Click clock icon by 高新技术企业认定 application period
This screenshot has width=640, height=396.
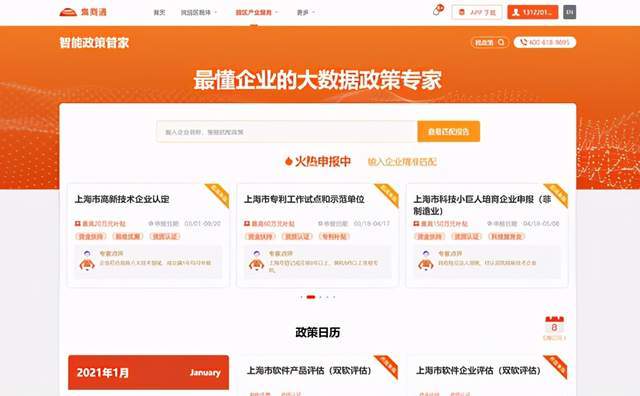pos(150,224)
